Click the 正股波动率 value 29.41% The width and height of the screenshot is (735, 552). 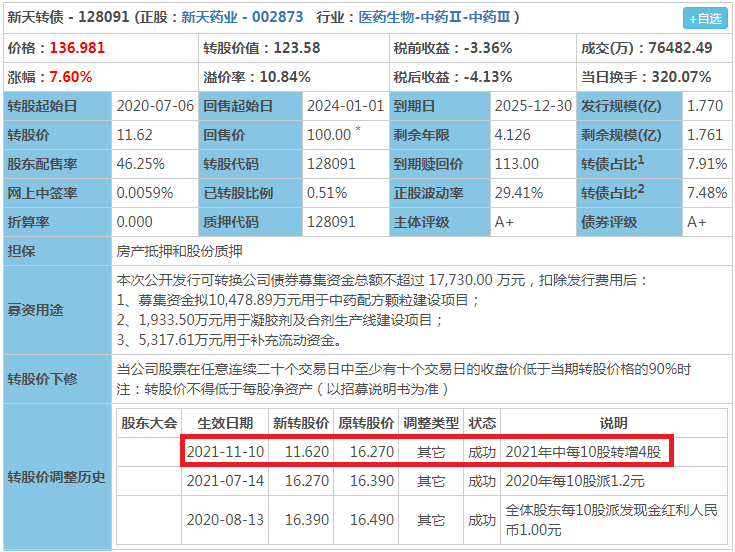pos(519,193)
